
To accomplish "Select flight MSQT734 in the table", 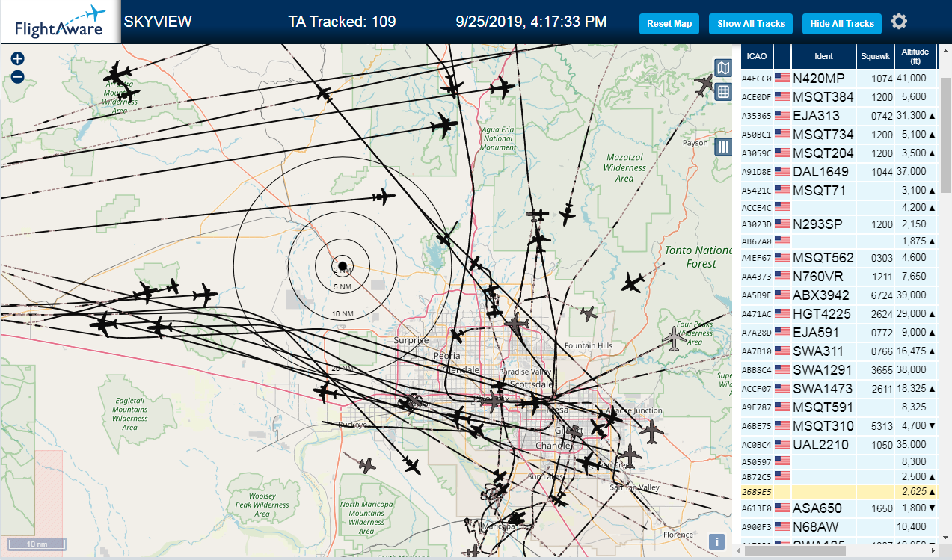I will tap(838, 134).
